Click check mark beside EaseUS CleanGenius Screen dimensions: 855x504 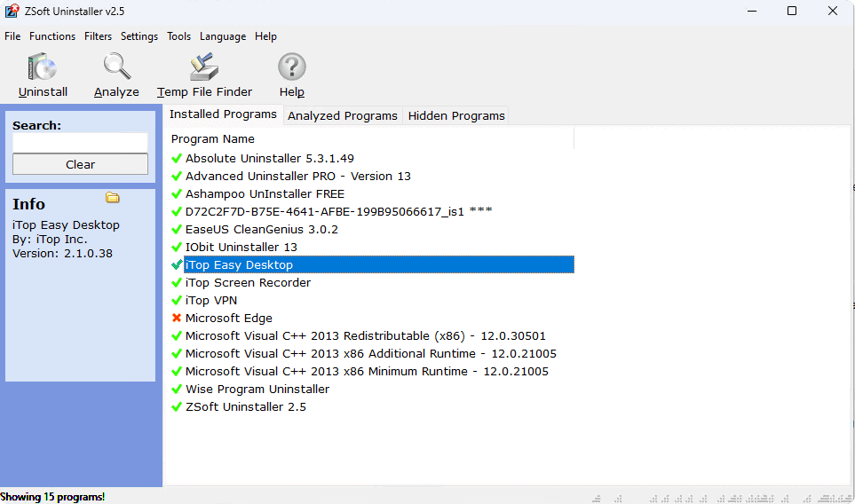176,230
